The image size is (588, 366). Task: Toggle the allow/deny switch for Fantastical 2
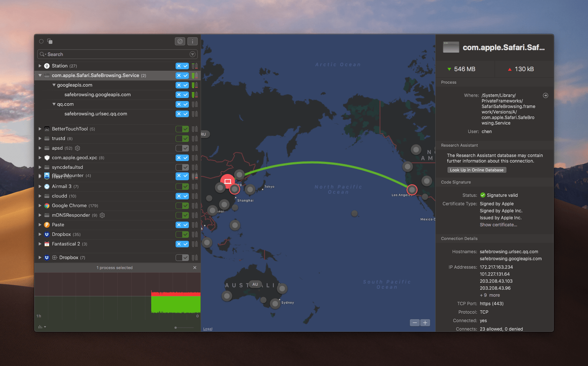point(182,244)
